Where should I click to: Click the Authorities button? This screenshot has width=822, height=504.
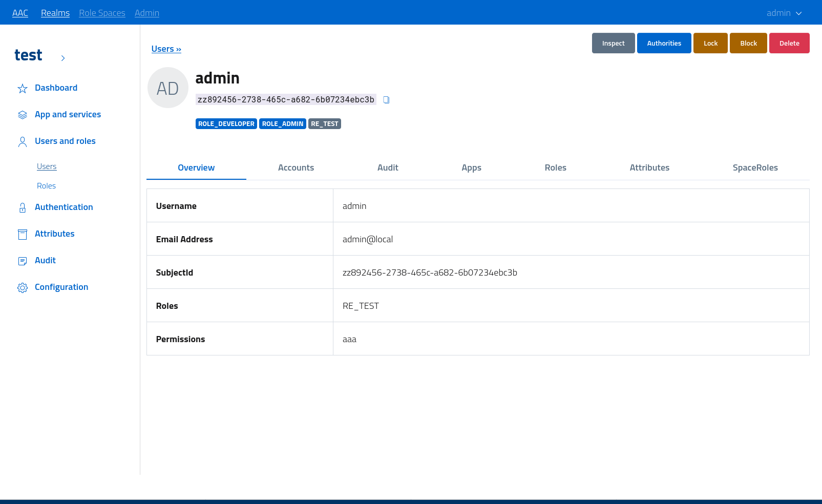pos(664,43)
